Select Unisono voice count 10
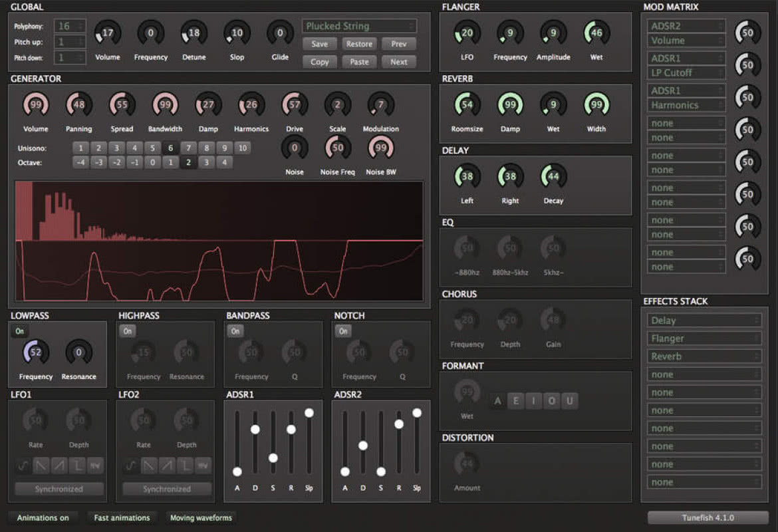The width and height of the screenshot is (778, 532). click(243, 148)
